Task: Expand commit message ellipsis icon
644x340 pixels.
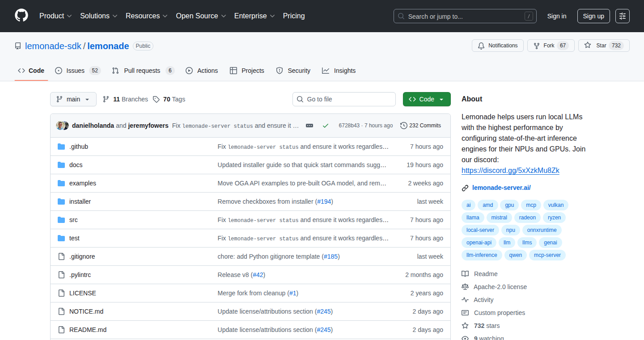Action: pyautogui.click(x=309, y=126)
